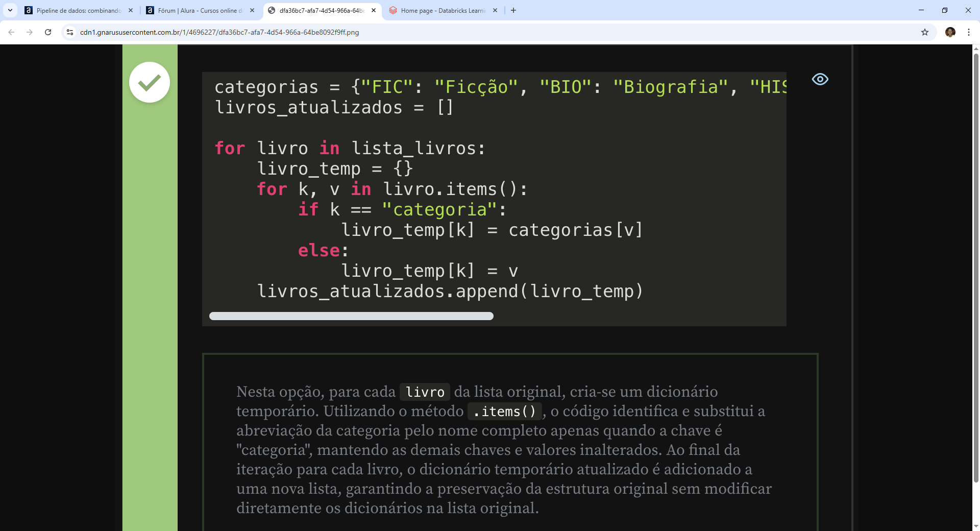The image size is (980, 531).
Task: View site information icon in address bar
Action: pos(70,32)
